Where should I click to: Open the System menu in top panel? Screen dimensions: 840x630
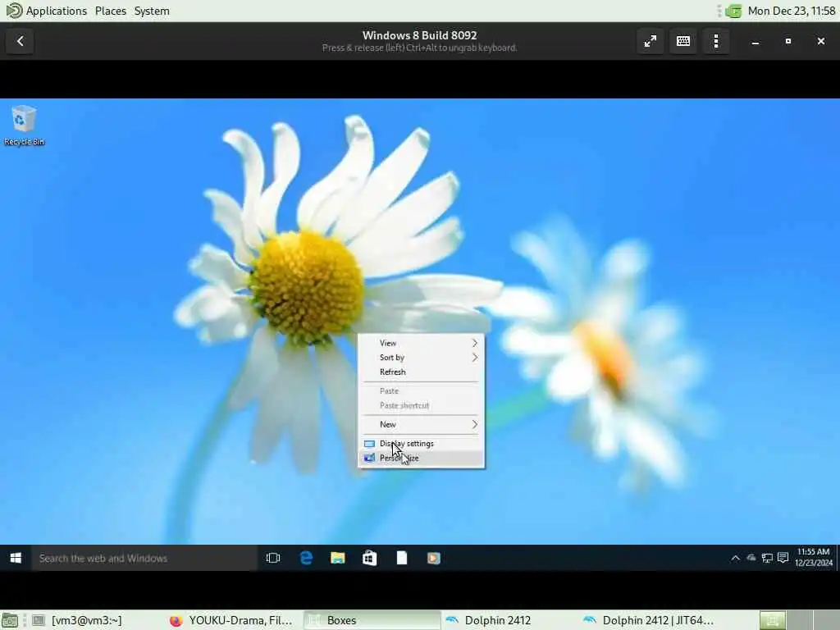click(152, 11)
